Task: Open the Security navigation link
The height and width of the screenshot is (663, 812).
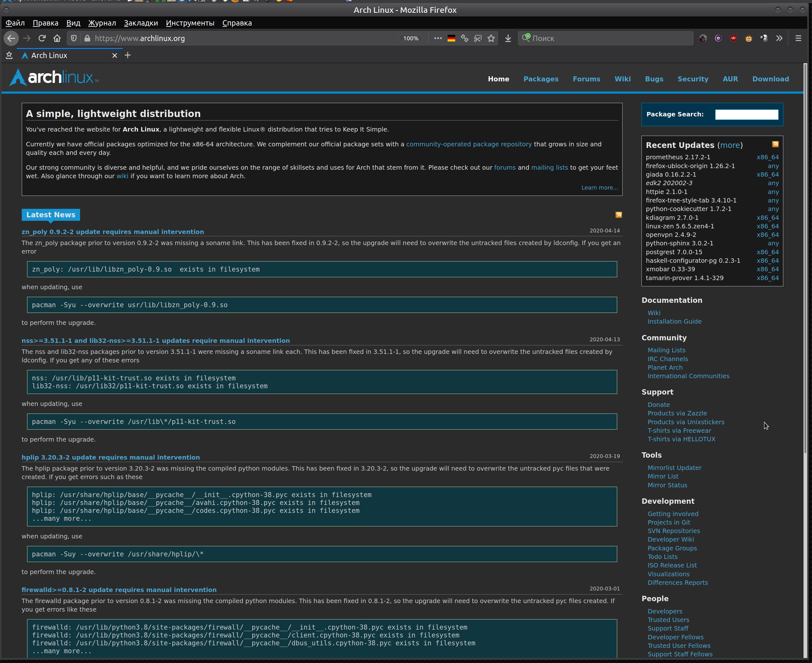Action: (x=693, y=79)
